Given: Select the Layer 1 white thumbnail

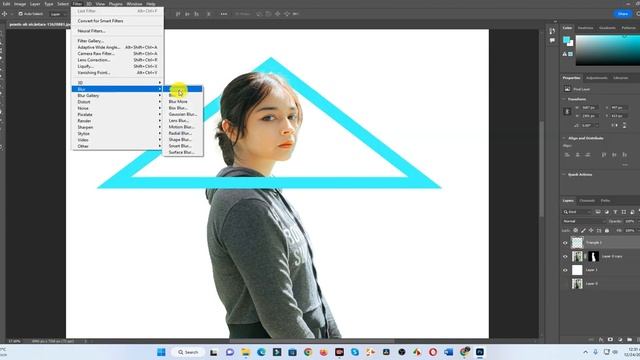Looking at the screenshot, I should pos(577,270).
